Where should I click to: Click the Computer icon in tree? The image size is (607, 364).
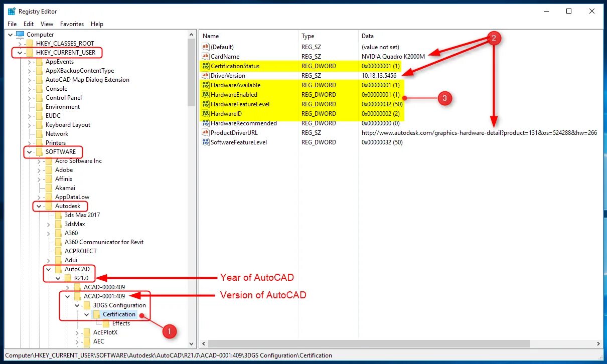(x=20, y=35)
